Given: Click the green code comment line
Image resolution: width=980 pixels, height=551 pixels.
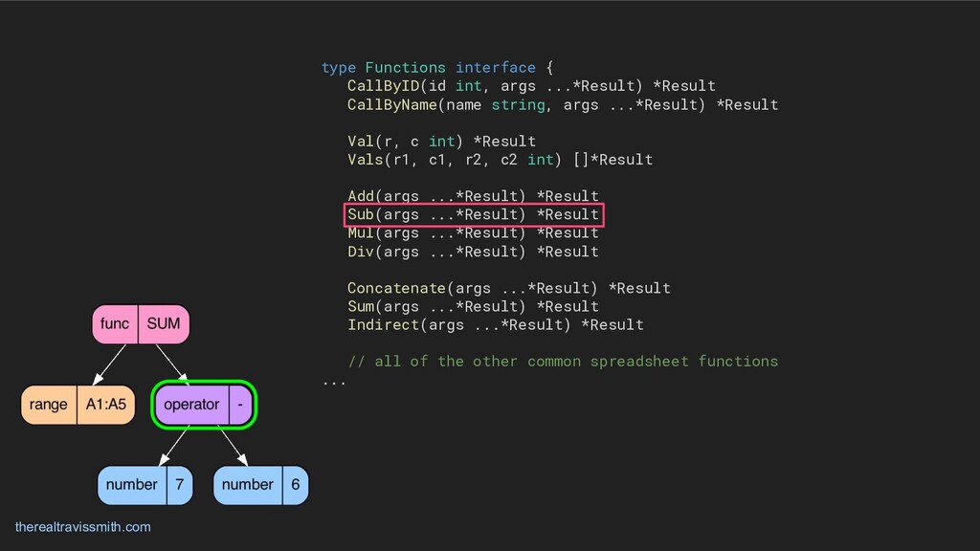Looking at the screenshot, I should point(562,362).
